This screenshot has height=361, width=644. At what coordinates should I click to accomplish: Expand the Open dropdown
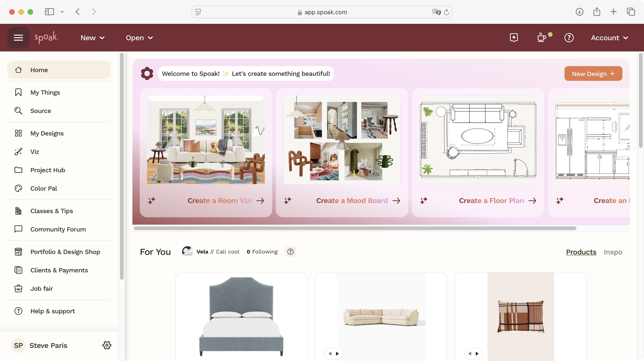(139, 37)
